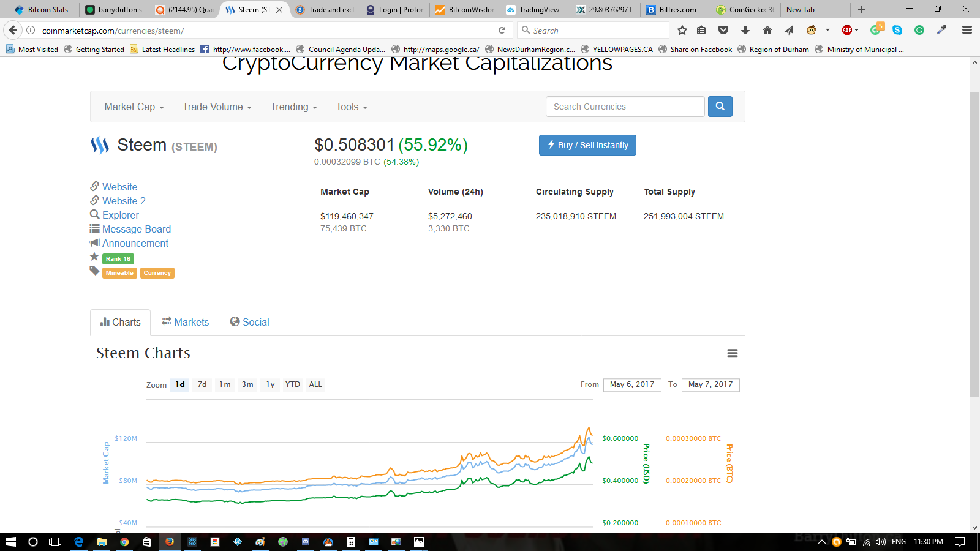Launch Microsoft Edge from the taskbar

[x=78, y=542]
